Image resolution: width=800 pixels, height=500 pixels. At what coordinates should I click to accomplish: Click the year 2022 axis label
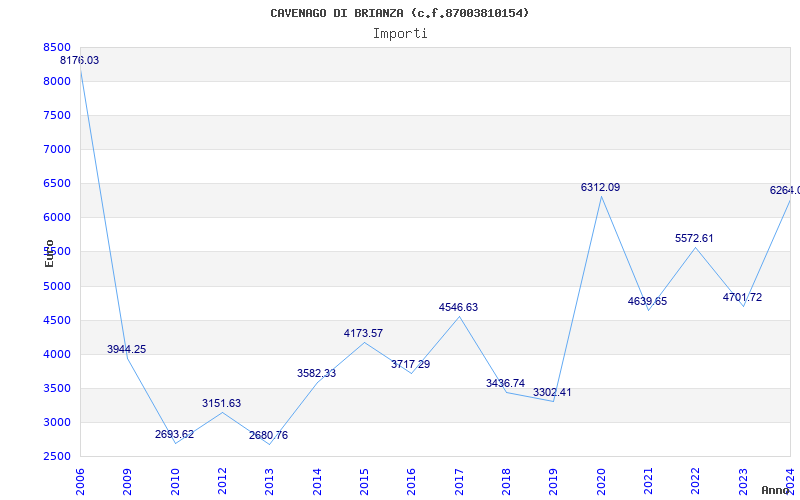coord(695,482)
